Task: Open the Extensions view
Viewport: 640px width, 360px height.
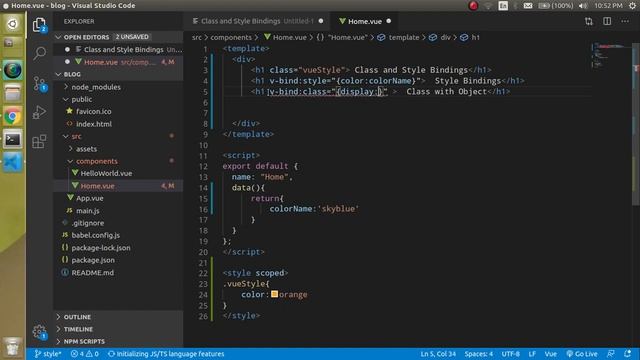Action: point(39,141)
